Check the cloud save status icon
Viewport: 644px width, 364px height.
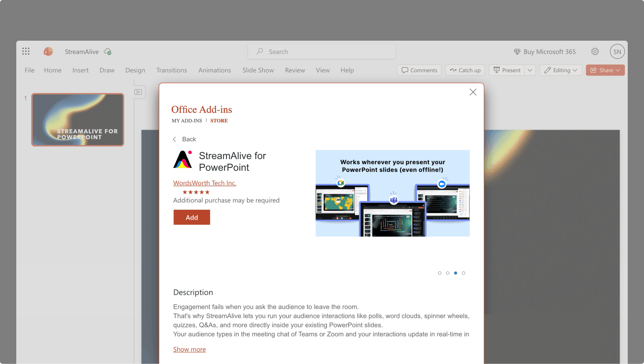(107, 52)
